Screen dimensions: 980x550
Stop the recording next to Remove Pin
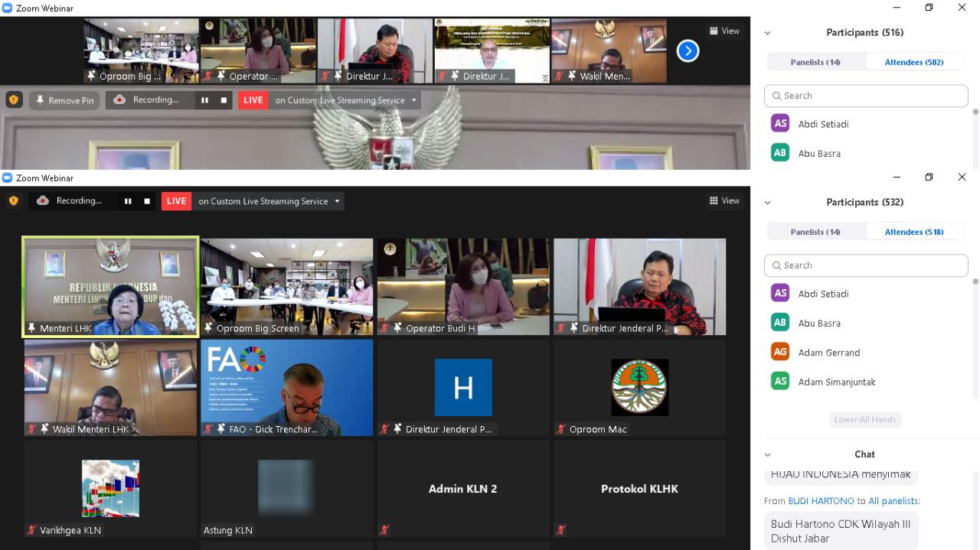[x=224, y=100]
